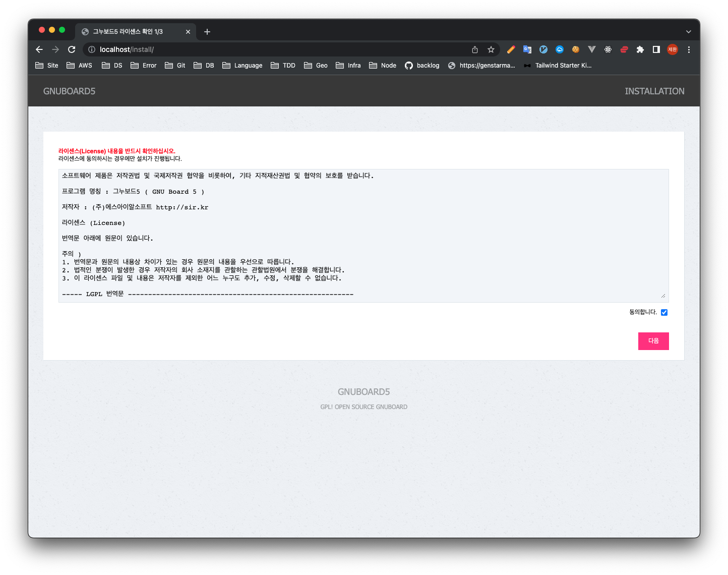Open the backlog GitHub bookmark
This screenshot has height=575, width=728.
tap(422, 66)
